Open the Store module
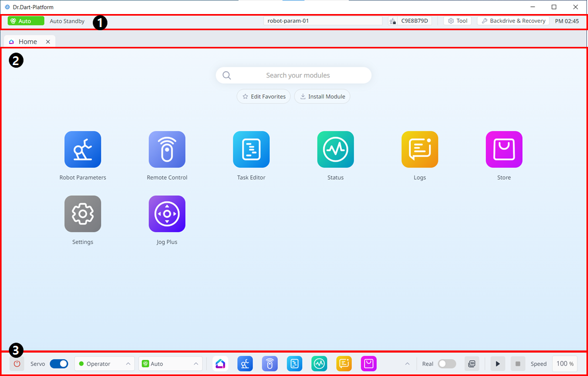Viewport: 588px width, 376px height. click(x=504, y=149)
